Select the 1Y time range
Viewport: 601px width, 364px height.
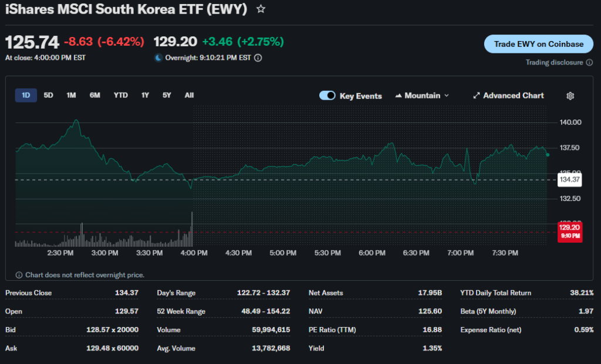coord(145,96)
